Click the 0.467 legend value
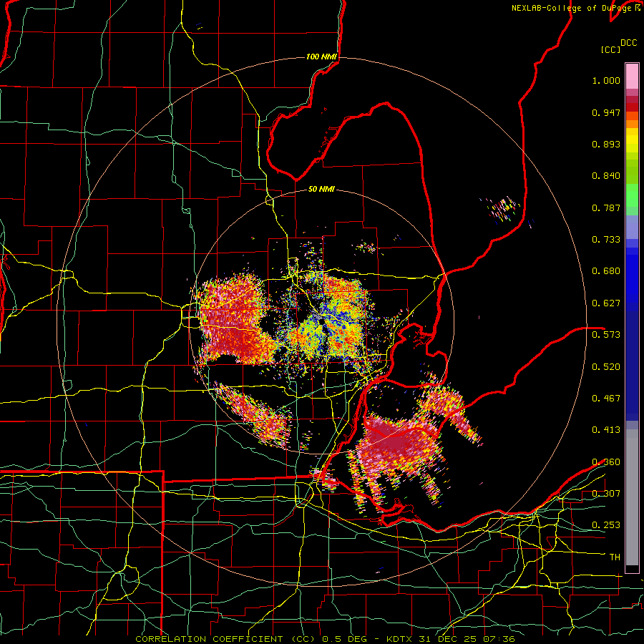Viewport: 644px width, 644px height. [x=606, y=399]
